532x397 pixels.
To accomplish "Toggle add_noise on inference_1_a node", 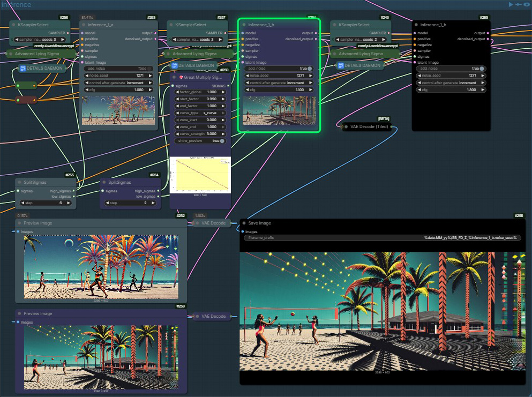I will pyautogui.click(x=151, y=69).
